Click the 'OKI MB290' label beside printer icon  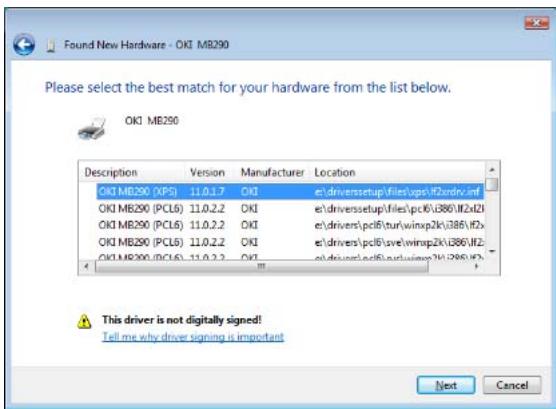(152, 121)
